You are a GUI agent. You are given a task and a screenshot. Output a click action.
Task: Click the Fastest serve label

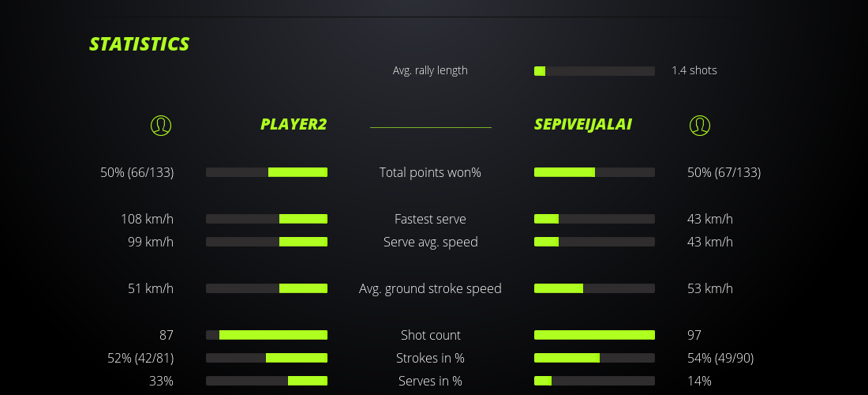[430, 219]
